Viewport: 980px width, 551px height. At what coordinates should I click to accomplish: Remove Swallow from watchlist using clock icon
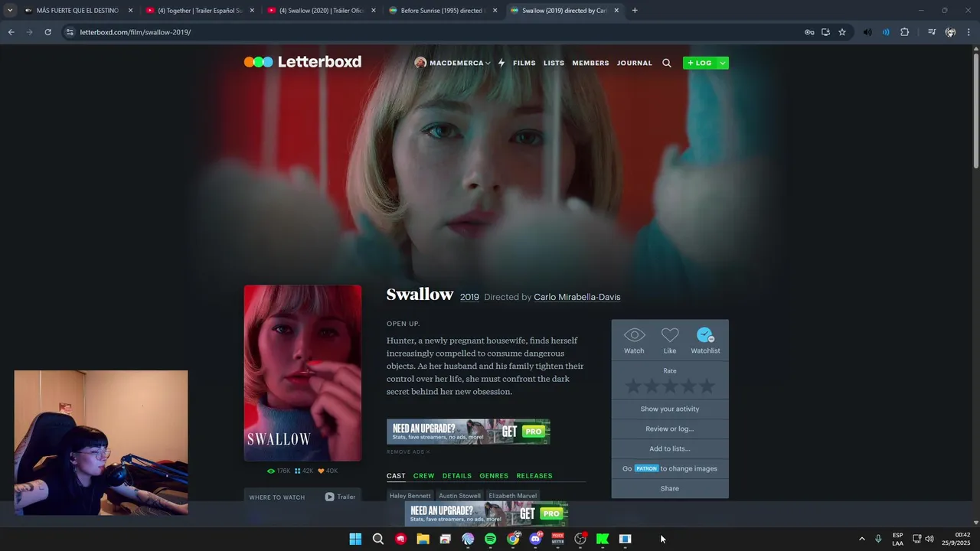click(705, 335)
